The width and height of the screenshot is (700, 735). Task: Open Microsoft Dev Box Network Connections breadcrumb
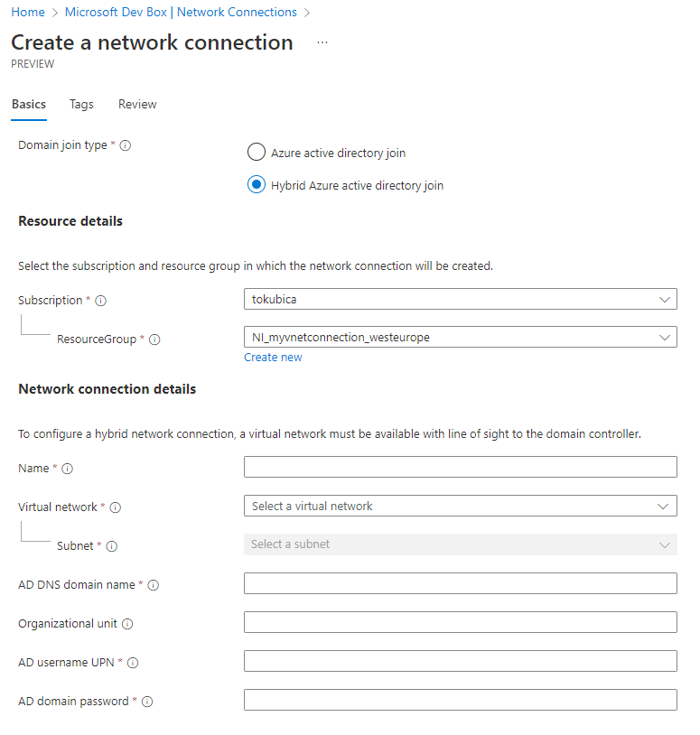(181, 12)
